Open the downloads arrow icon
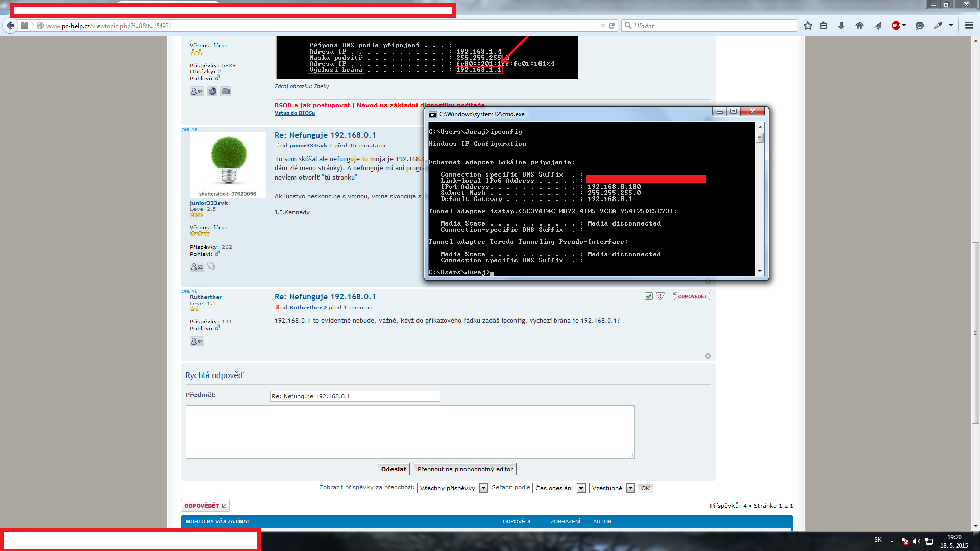Viewport: 980px width, 551px height. 841,26
